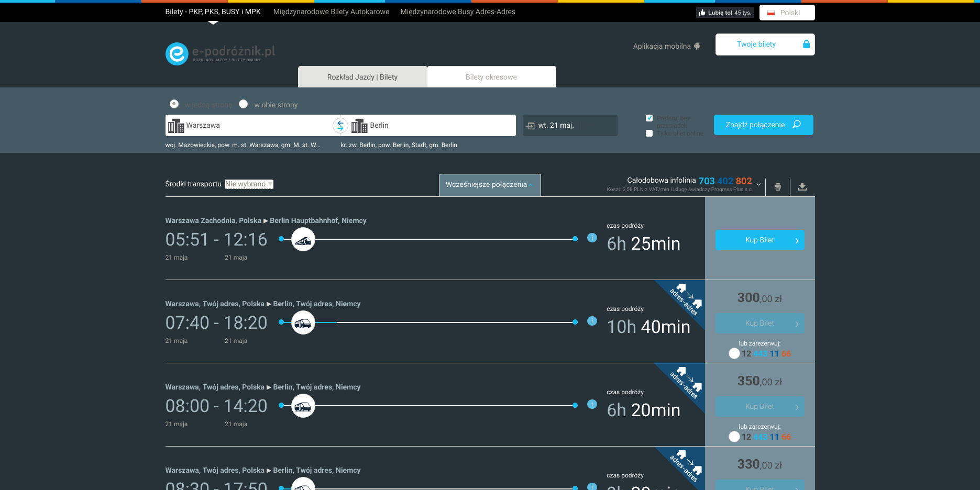Viewport: 980px width, 490px height.
Task: Click Kup Bilet for the 350,00 zł connection
Action: click(760, 407)
